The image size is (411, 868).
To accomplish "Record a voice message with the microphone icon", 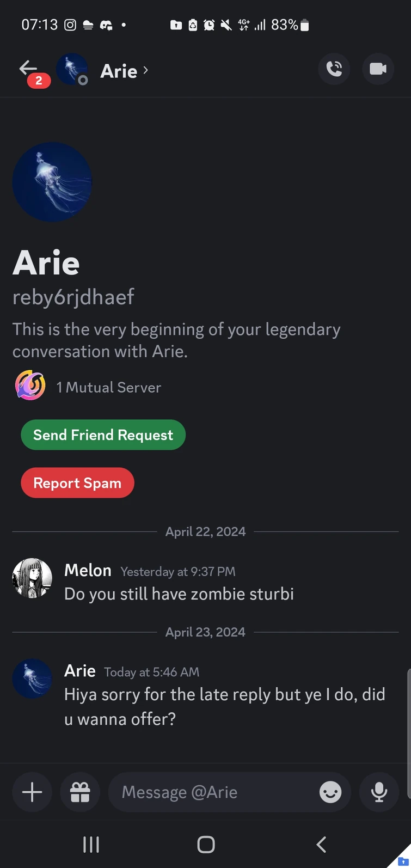I will [379, 792].
